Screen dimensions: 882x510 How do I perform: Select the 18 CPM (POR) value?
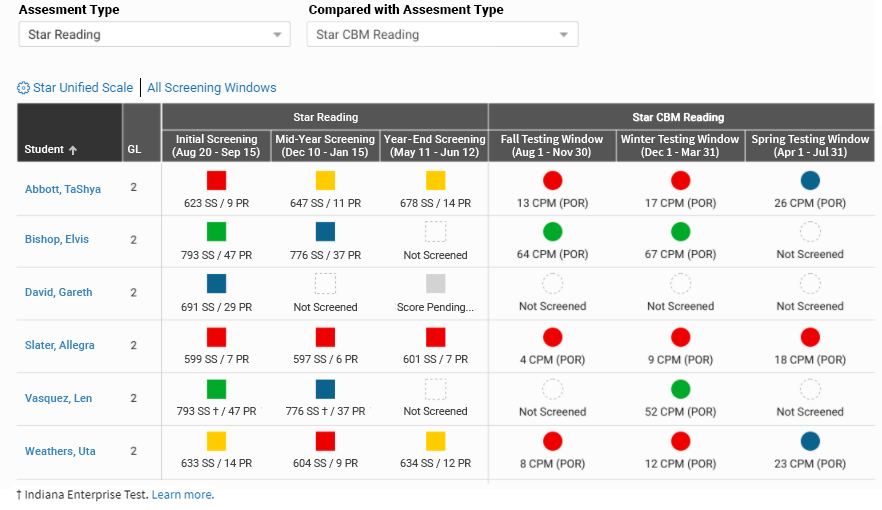coord(810,360)
